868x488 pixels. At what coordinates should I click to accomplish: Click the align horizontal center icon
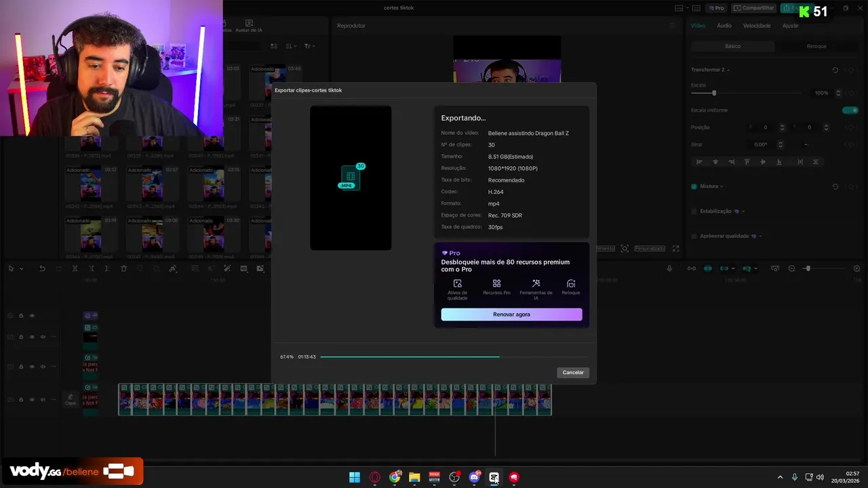coord(715,162)
